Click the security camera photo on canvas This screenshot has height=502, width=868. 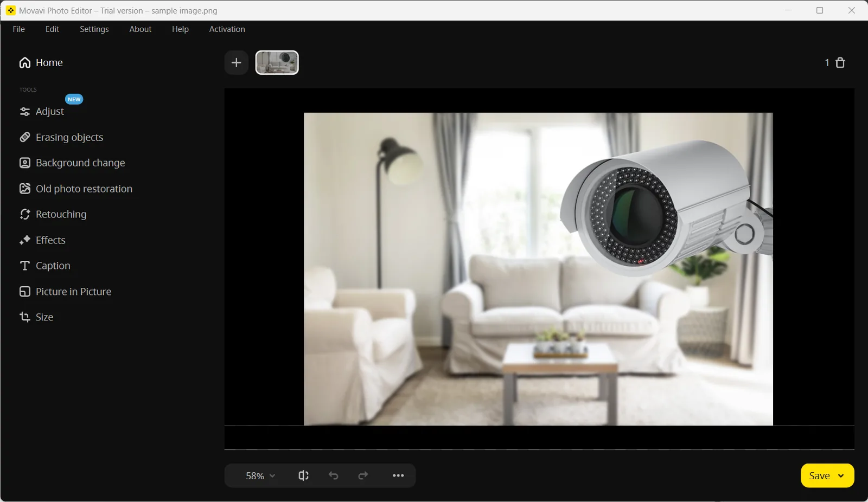pyautogui.click(x=539, y=269)
